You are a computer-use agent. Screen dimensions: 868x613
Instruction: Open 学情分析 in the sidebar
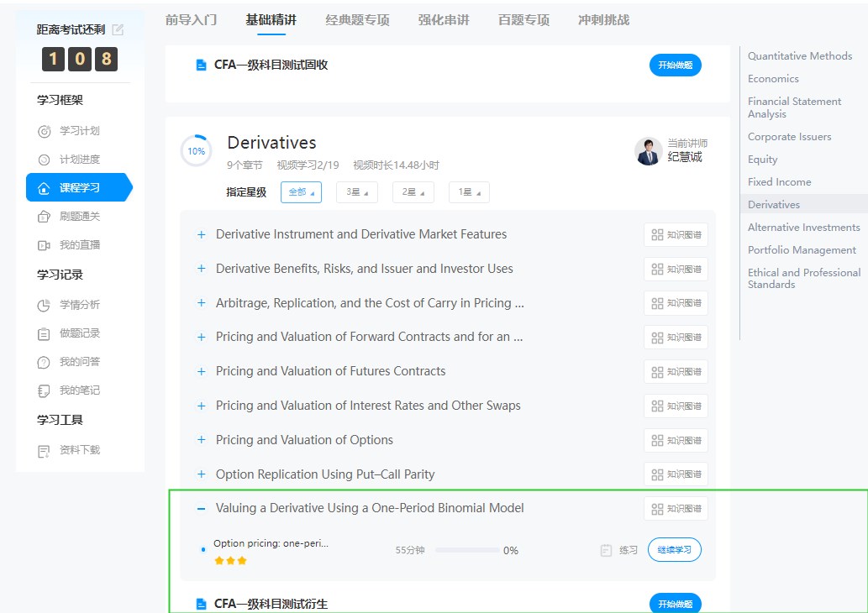[x=79, y=305]
